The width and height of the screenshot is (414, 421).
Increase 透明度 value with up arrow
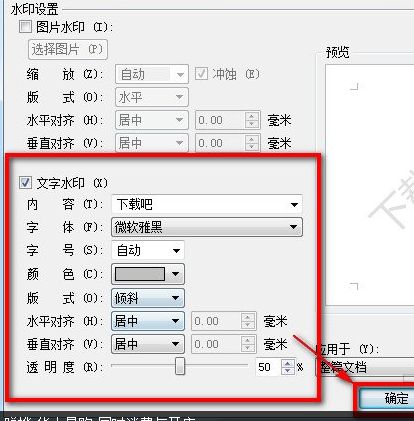pos(288,363)
